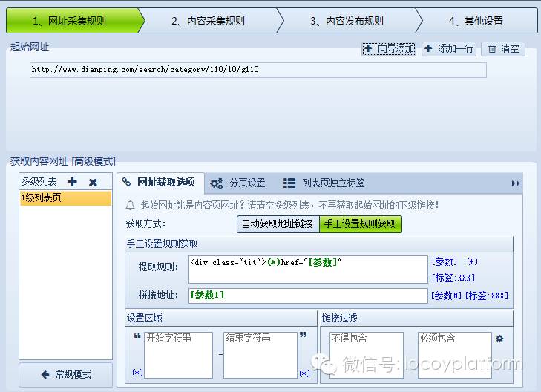This screenshot has width=541, height=392.
Task: Open the link filter gear settings
Action: (499, 339)
